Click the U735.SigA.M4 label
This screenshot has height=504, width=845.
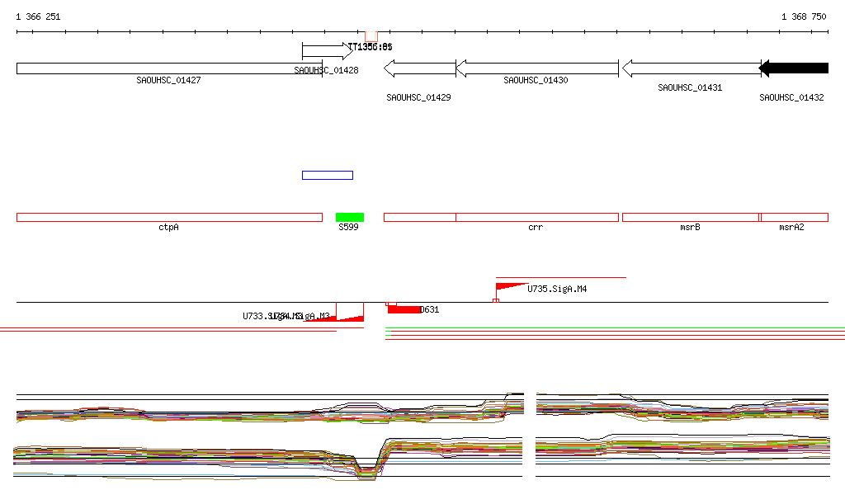pos(557,290)
